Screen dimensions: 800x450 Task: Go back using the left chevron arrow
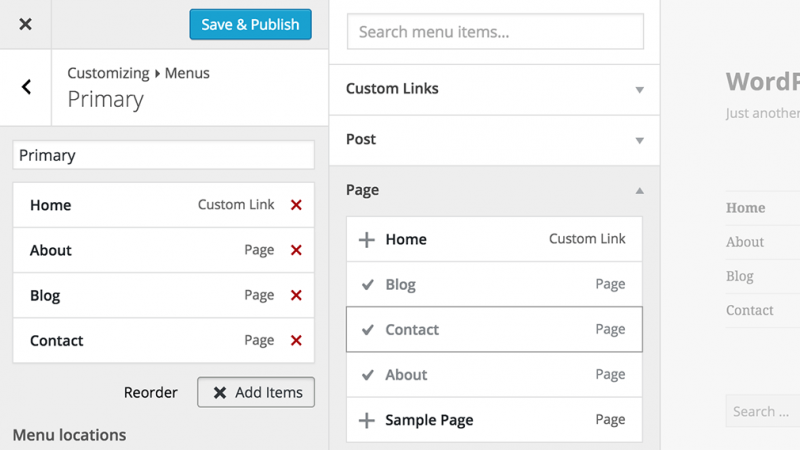tap(26, 87)
